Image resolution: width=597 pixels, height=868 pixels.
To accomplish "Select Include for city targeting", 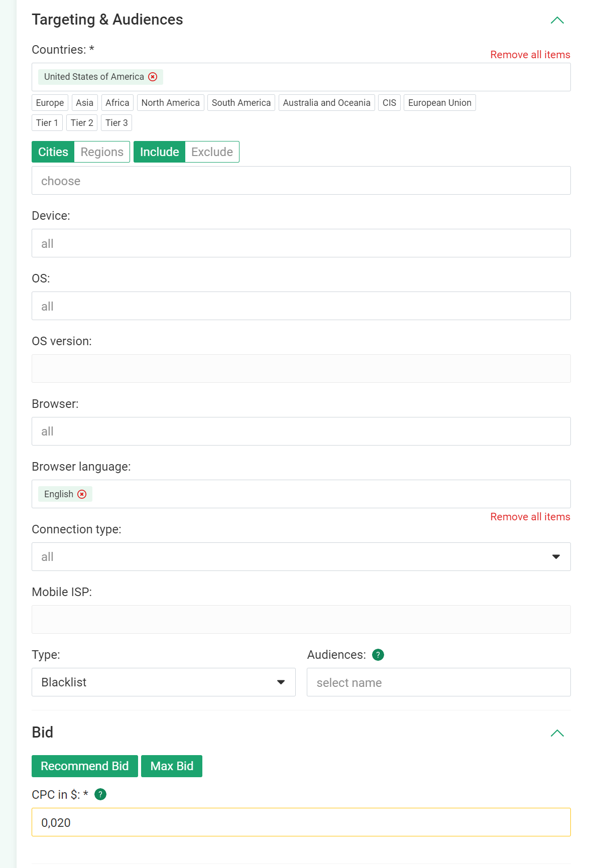I will pyautogui.click(x=160, y=152).
